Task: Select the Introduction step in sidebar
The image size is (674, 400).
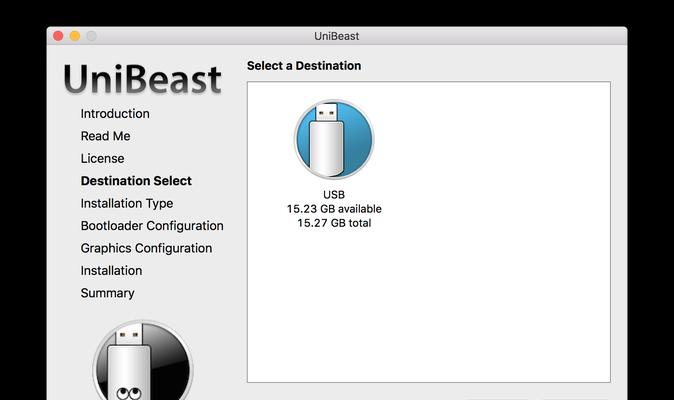Action: (x=115, y=114)
